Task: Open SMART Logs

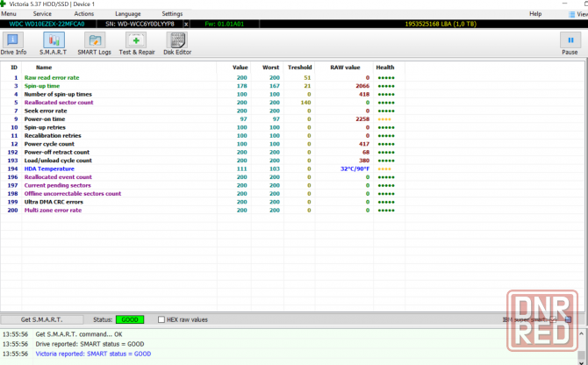Action: (x=95, y=44)
